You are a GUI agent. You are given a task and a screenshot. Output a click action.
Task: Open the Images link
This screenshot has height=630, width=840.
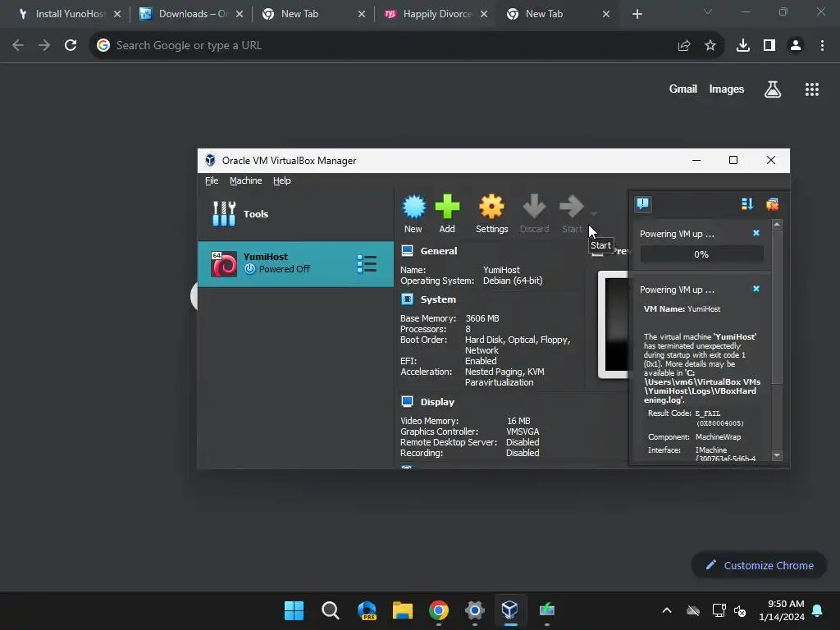(727, 89)
